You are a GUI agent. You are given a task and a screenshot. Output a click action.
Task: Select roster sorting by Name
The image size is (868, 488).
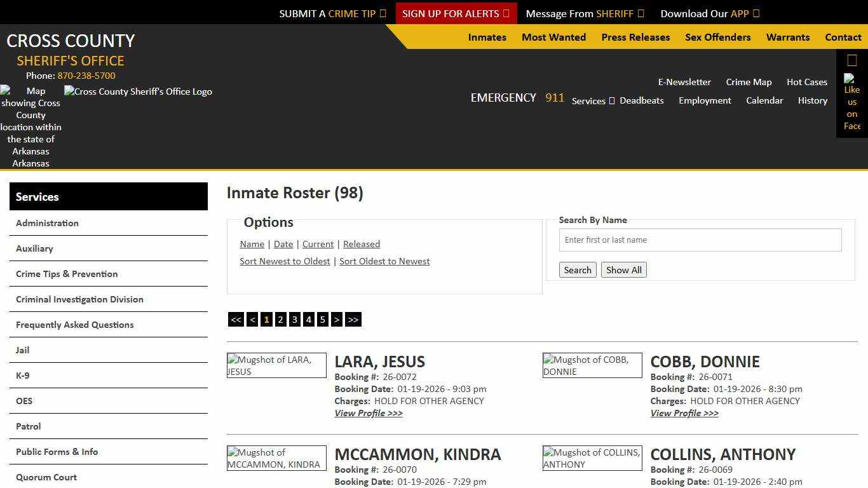252,244
